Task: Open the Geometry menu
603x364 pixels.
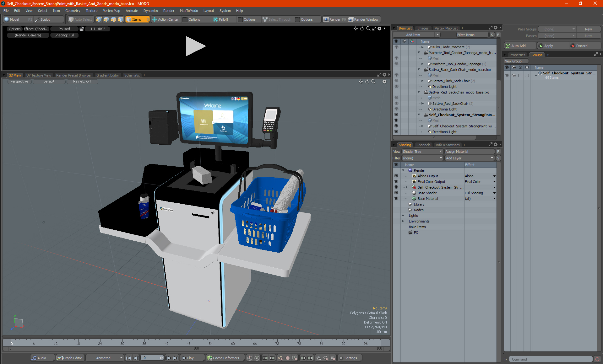Action: pos(73,11)
